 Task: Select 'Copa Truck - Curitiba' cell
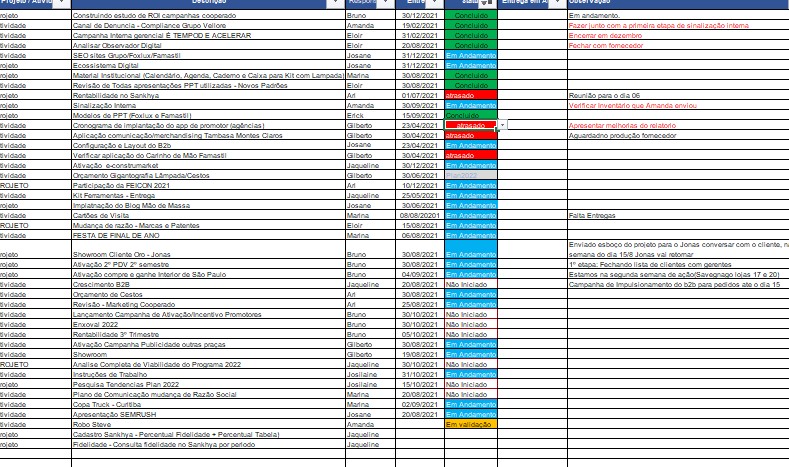208,405
